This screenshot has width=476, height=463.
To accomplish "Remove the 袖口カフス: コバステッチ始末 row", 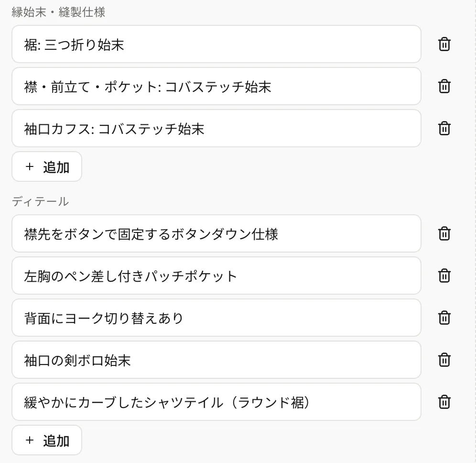I will tap(444, 129).
